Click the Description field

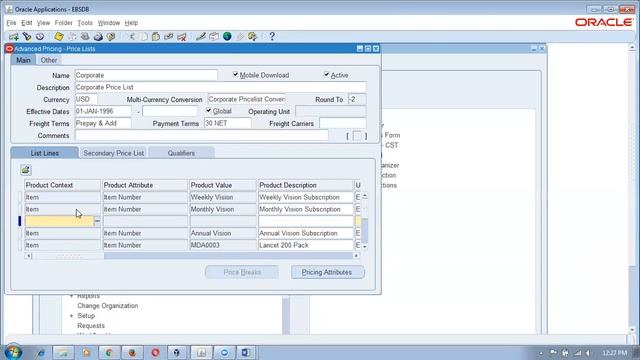coord(220,87)
